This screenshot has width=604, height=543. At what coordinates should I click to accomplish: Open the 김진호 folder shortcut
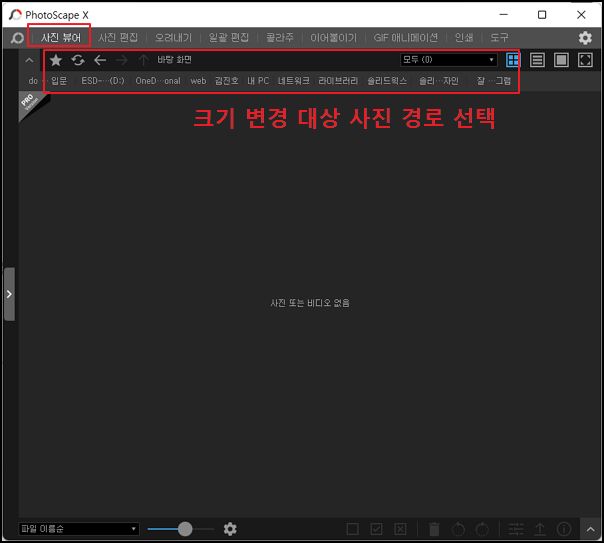[226, 81]
